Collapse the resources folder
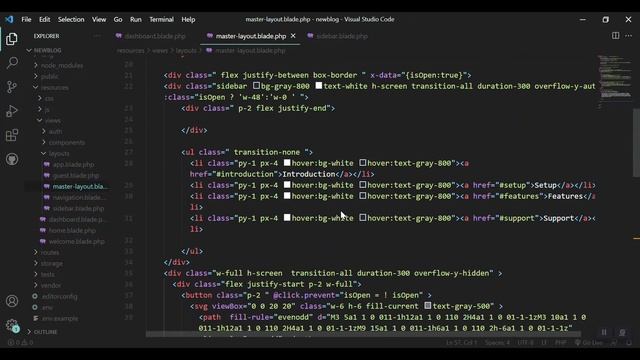The height and width of the screenshot is (360, 640). 54,87
